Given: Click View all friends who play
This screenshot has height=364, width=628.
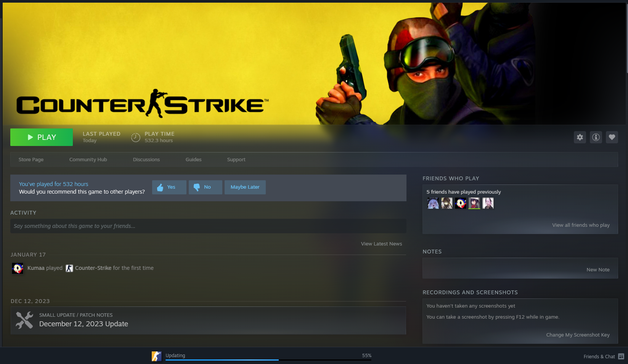Looking at the screenshot, I should 580,225.
